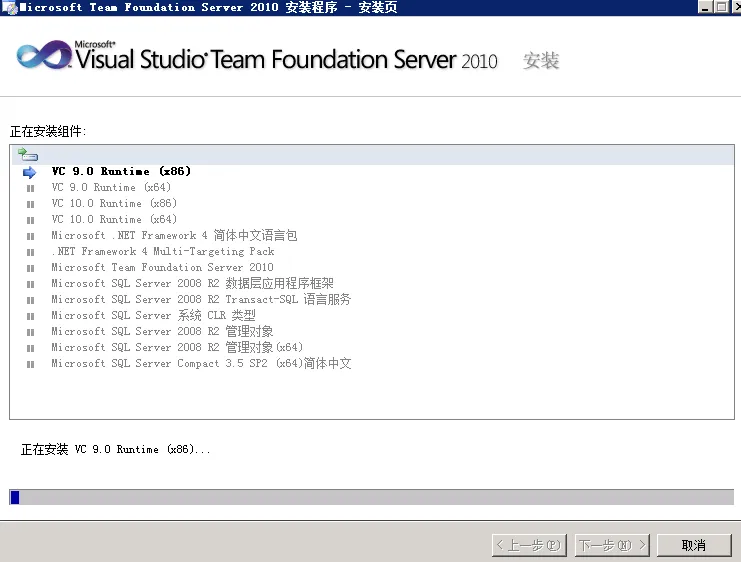Minimize the installer window

[x=705, y=7]
